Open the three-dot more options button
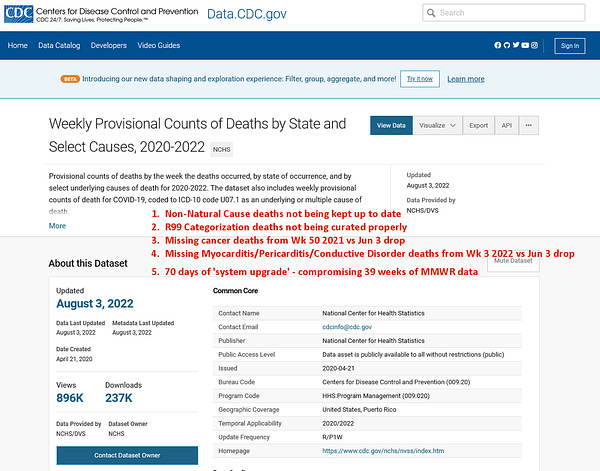 pos(528,125)
